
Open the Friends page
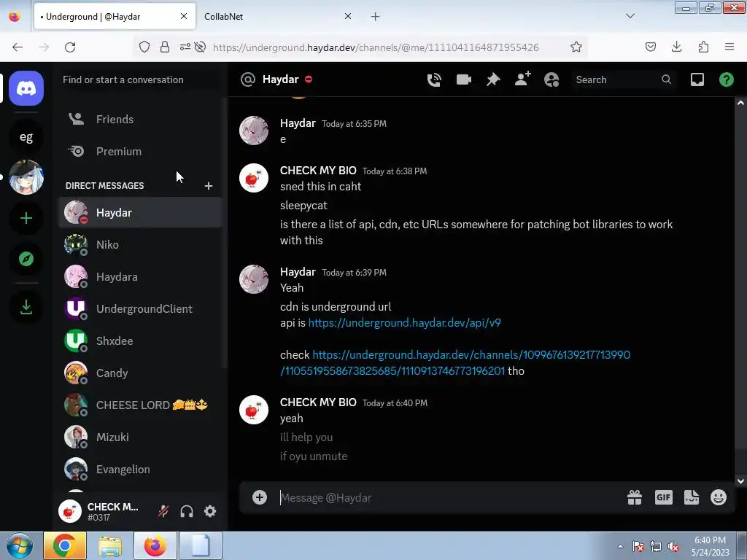pos(140,119)
